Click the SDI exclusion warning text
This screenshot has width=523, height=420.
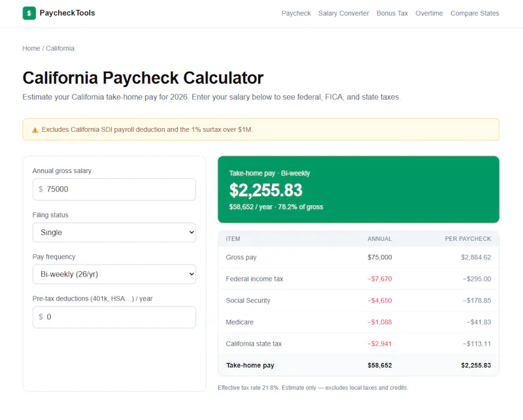pyautogui.click(x=147, y=130)
